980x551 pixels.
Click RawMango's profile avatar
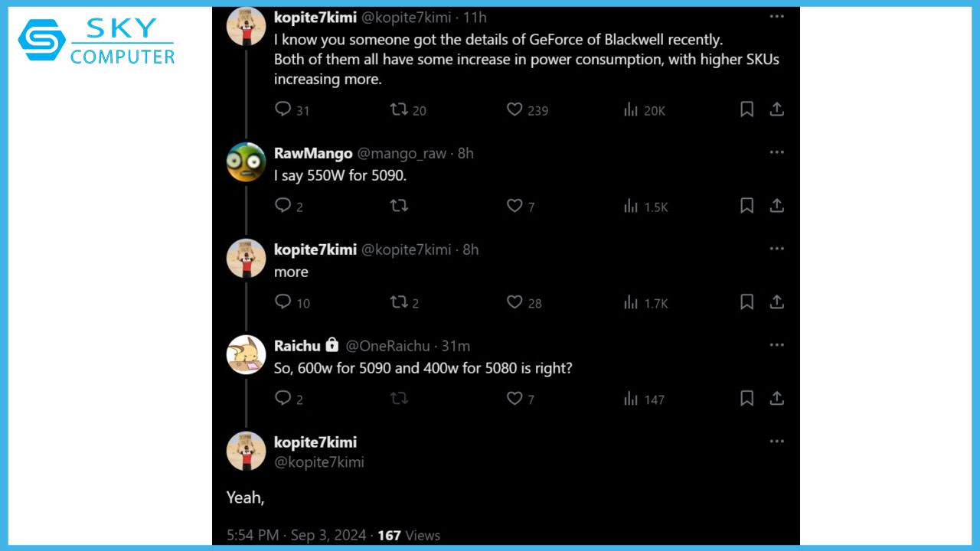[247, 162]
